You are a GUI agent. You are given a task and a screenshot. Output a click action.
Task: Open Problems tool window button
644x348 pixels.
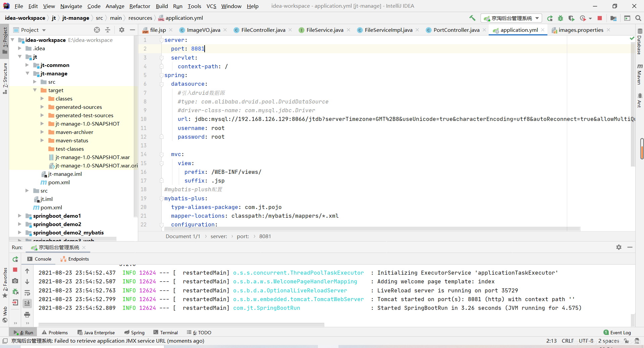pos(55,333)
